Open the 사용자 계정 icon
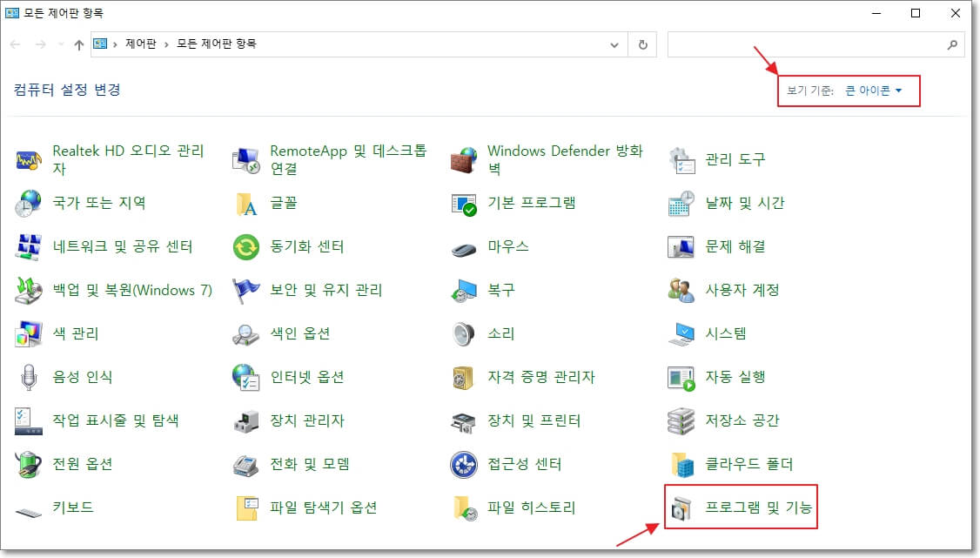 (x=681, y=291)
